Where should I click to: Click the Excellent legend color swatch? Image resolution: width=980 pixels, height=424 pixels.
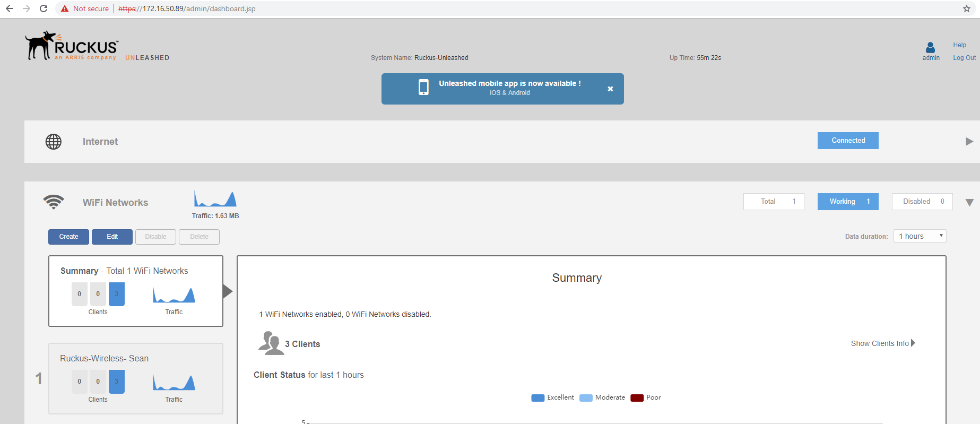537,398
